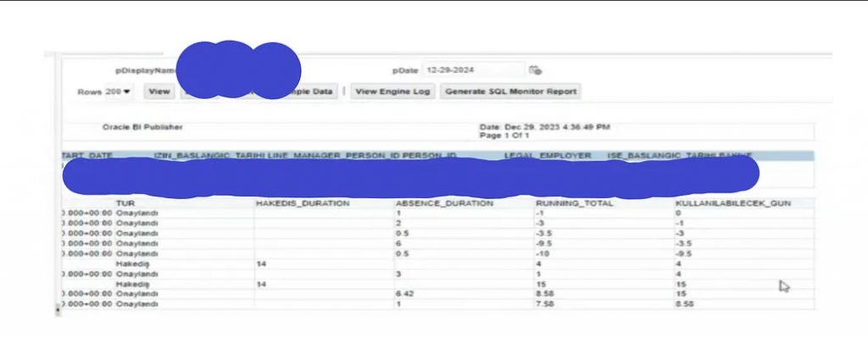The image size is (868, 337).
Task: Select the HAKEDIS_DURATION column header
Action: pyautogui.click(x=303, y=203)
